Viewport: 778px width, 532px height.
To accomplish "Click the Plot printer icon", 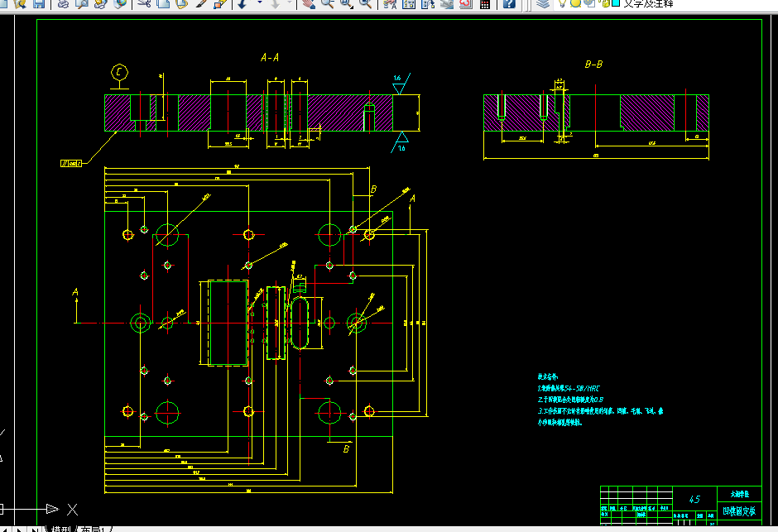I will 63,3.
